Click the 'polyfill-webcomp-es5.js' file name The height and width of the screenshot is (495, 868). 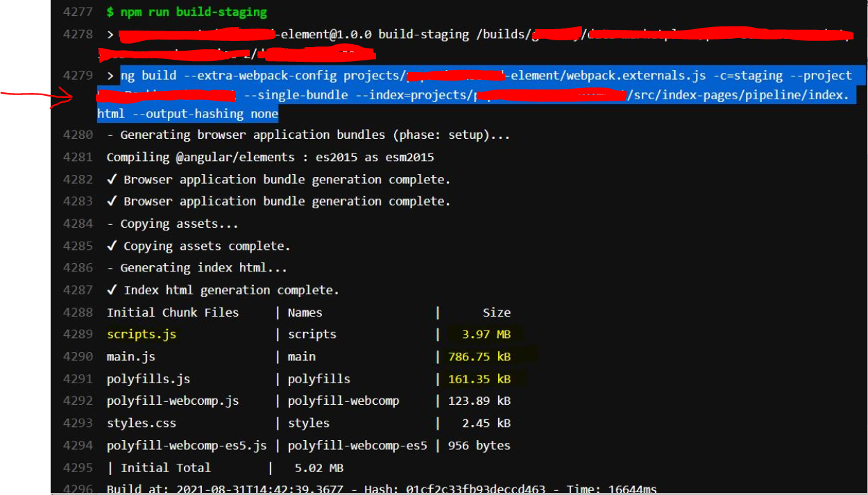click(187, 446)
